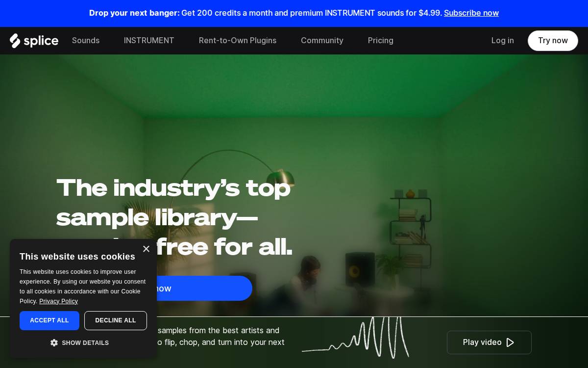Open the Sounds menu
The image size is (588, 368).
point(86,41)
